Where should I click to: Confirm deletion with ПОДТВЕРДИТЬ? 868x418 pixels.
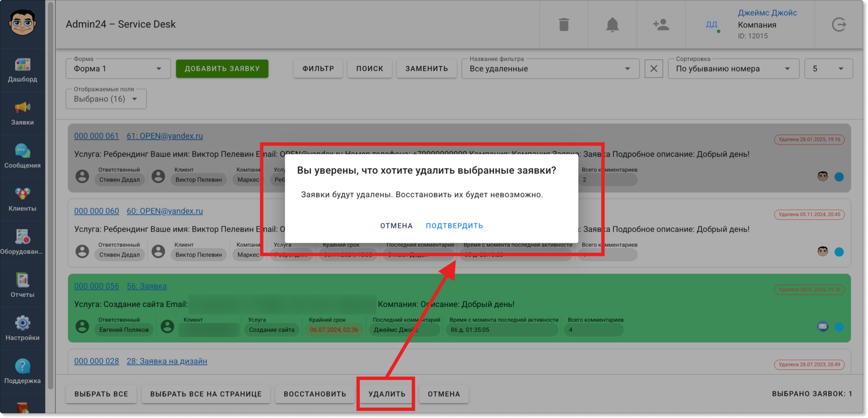tap(454, 226)
